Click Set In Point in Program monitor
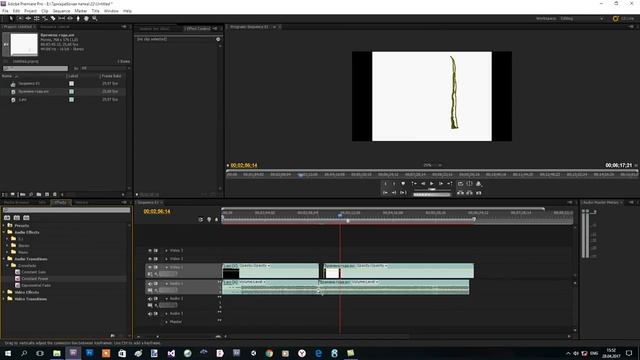The image size is (640, 360). [x=385, y=184]
